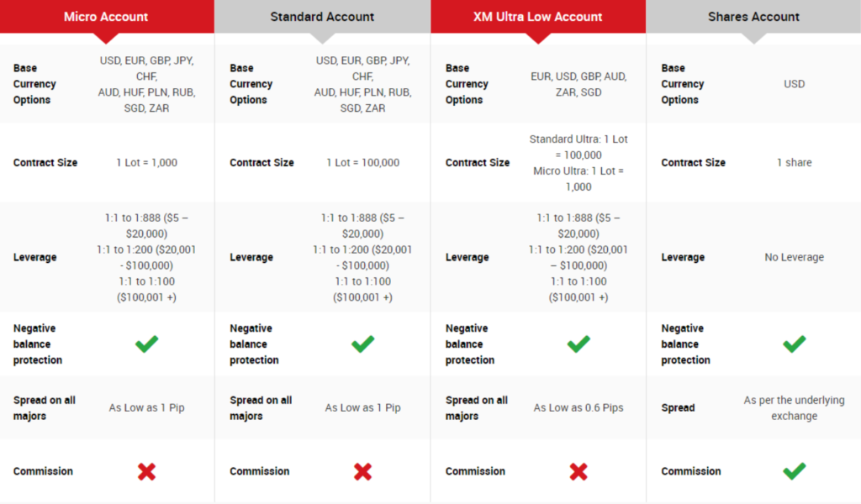The height and width of the screenshot is (504, 861).
Task: Click the Shares Account 'USD' base currency value
Action: (x=794, y=83)
